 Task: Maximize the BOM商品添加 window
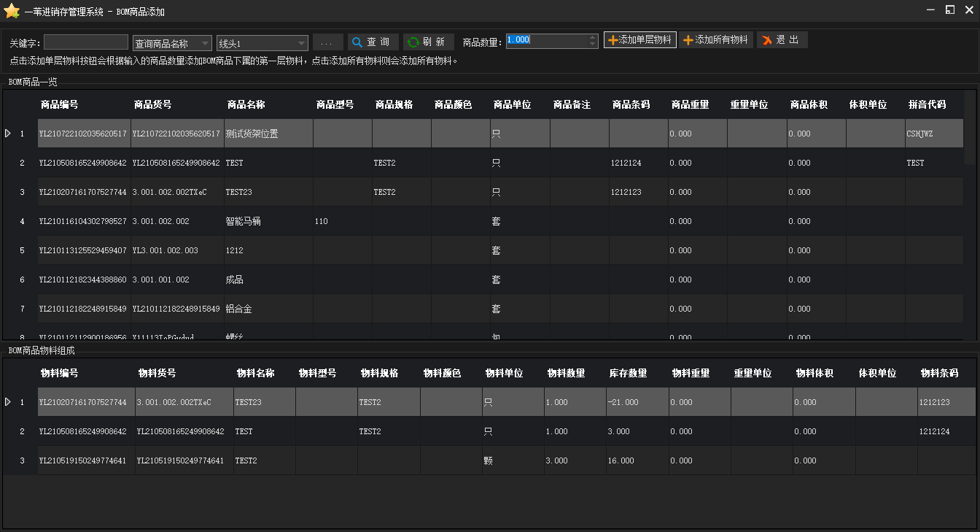949,10
